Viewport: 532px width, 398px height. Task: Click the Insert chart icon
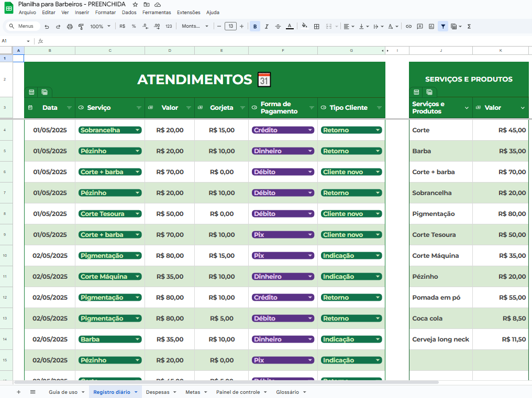point(431,26)
